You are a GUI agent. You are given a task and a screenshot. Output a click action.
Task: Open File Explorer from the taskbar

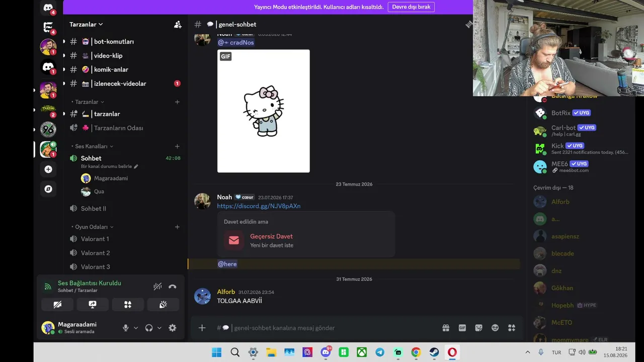pos(271,352)
